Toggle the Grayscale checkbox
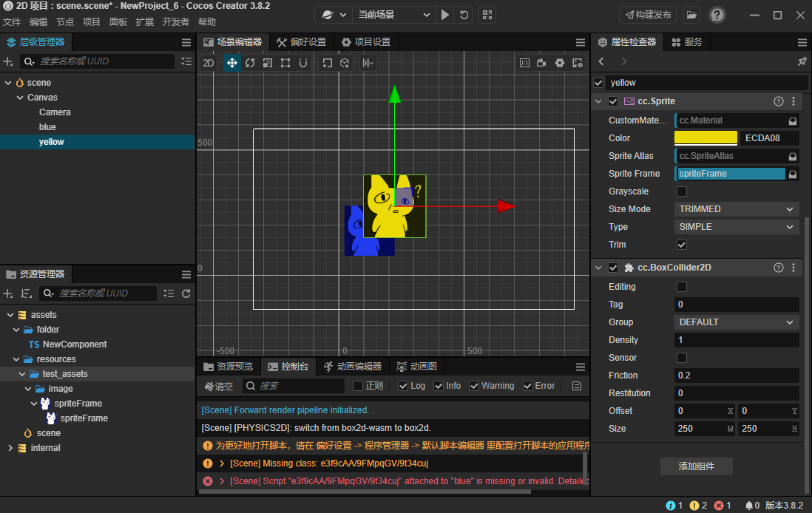Viewport: 812px width, 513px height. 682,191
